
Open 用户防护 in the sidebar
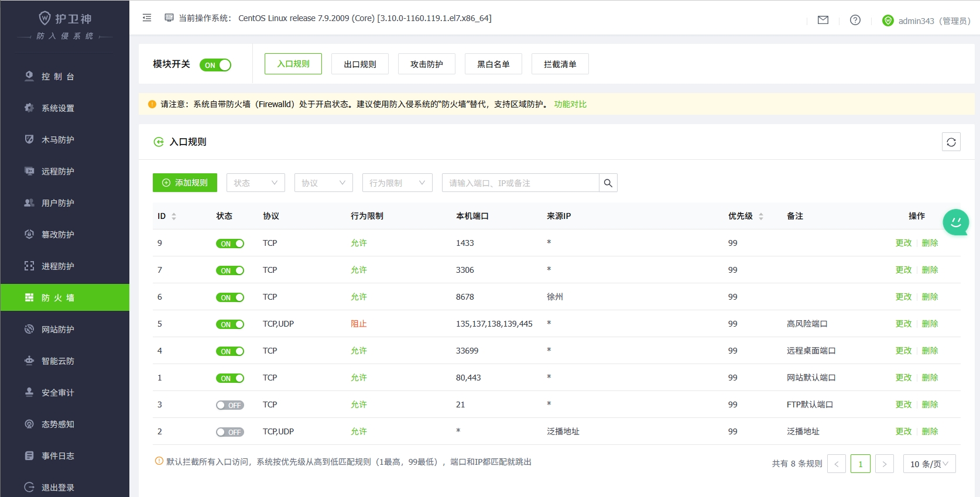[x=65, y=203]
